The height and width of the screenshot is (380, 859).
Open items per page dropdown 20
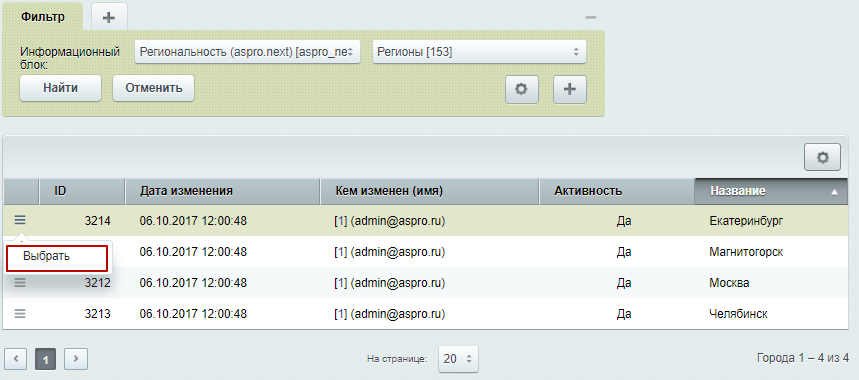click(x=458, y=359)
